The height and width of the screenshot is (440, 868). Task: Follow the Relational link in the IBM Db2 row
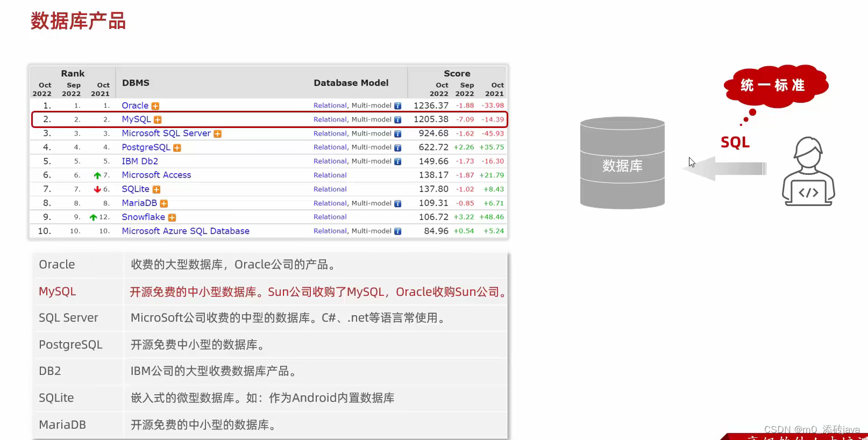(x=330, y=161)
